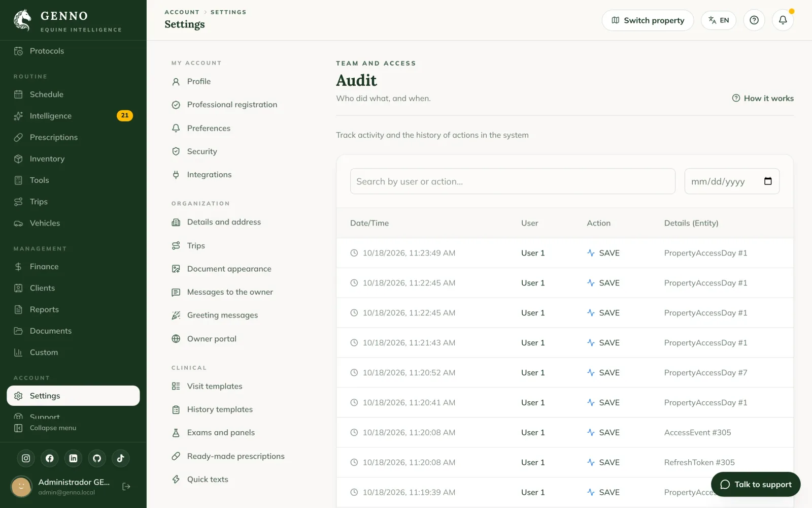The image size is (812, 508).
Task: Open Prescriptions in sidebar
Action: coord(73,137)
